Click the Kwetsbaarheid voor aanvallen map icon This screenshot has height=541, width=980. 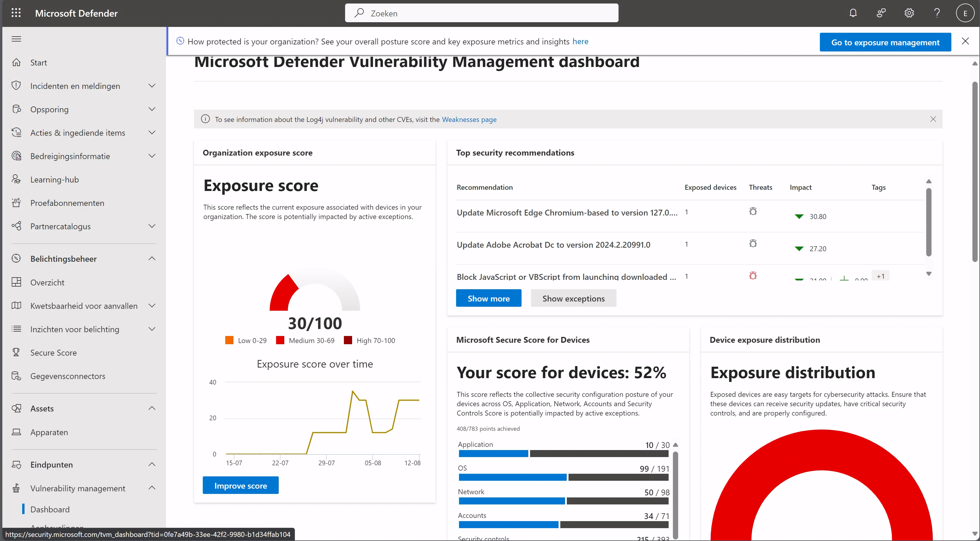coord(16,306)
